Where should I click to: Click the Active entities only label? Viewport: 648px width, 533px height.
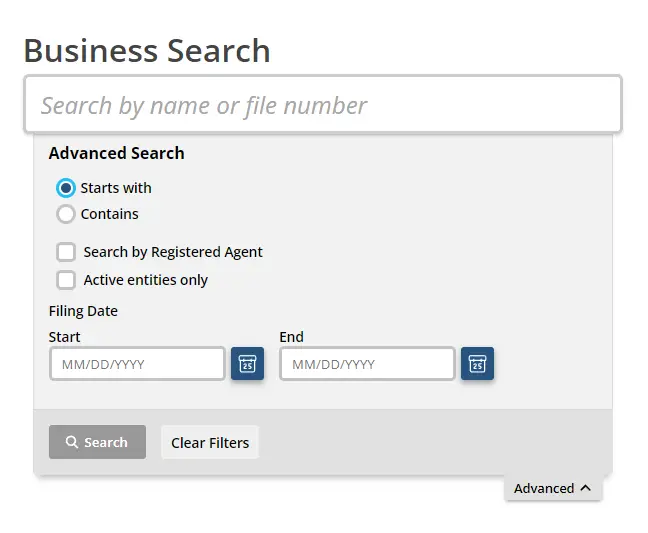click(x=145, y=280)
